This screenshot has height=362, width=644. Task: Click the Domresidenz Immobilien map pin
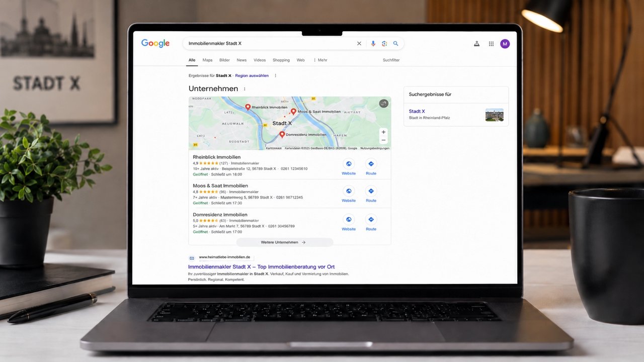tap(282, 135)
